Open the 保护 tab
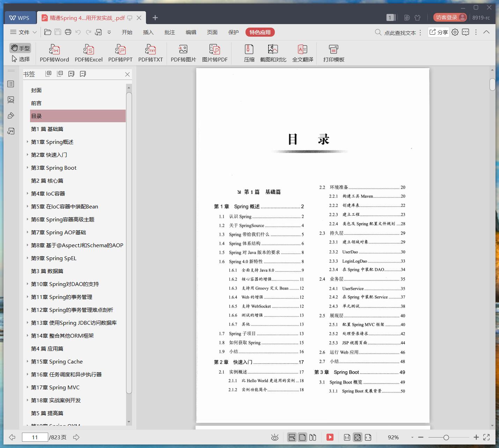 233,32
